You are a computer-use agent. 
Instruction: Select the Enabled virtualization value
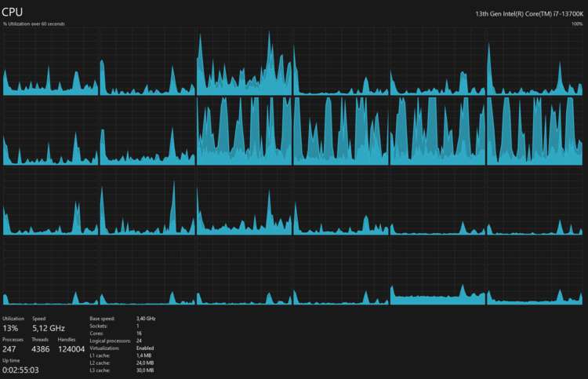[145, 348]
